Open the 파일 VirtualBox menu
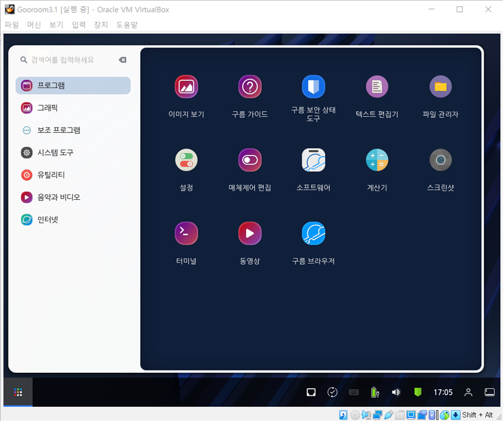Screen dimensions: 504x422 12,25
